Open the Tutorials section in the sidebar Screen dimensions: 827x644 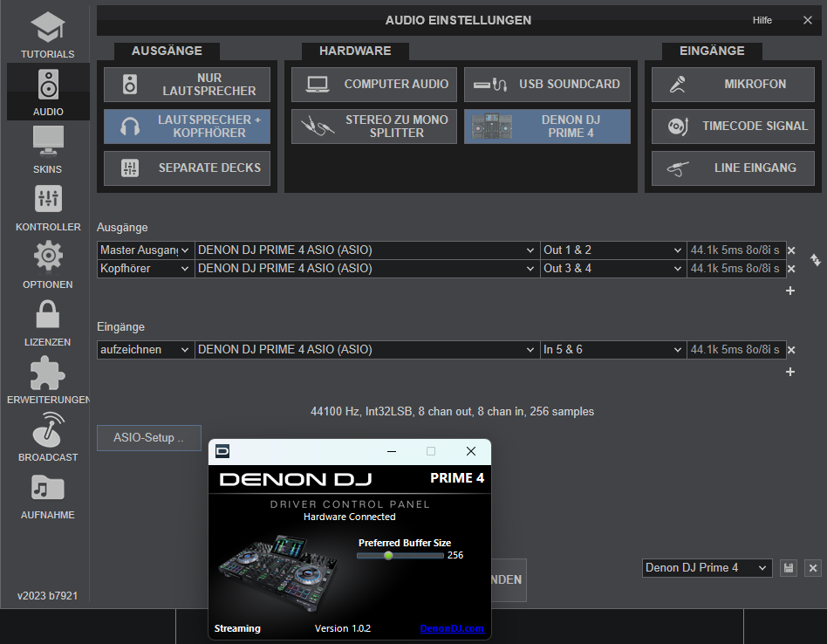pyautogui.click(x=47, y=35)
